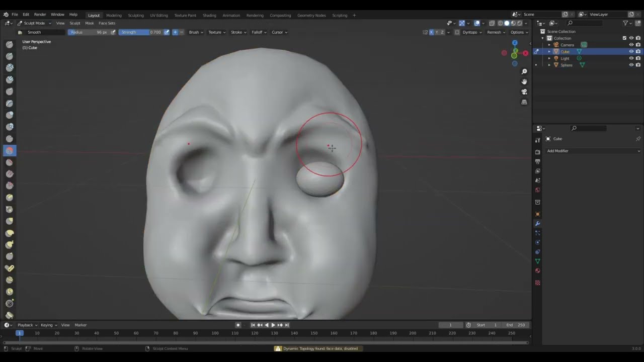Open the Render menu
Image resolution: width=644 pixels, height=362 pixels.
(40, 15)
